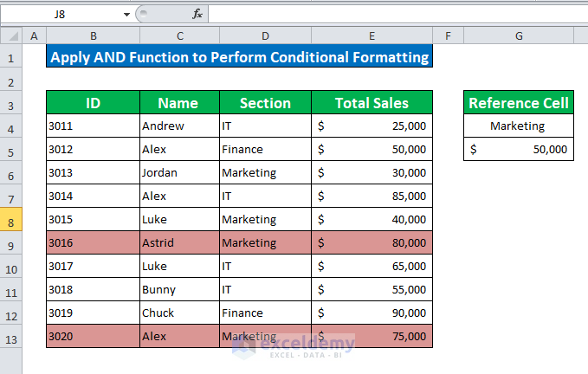Click the Select All corner triangle
588x374 pixels.
click(x=11, y=35)
